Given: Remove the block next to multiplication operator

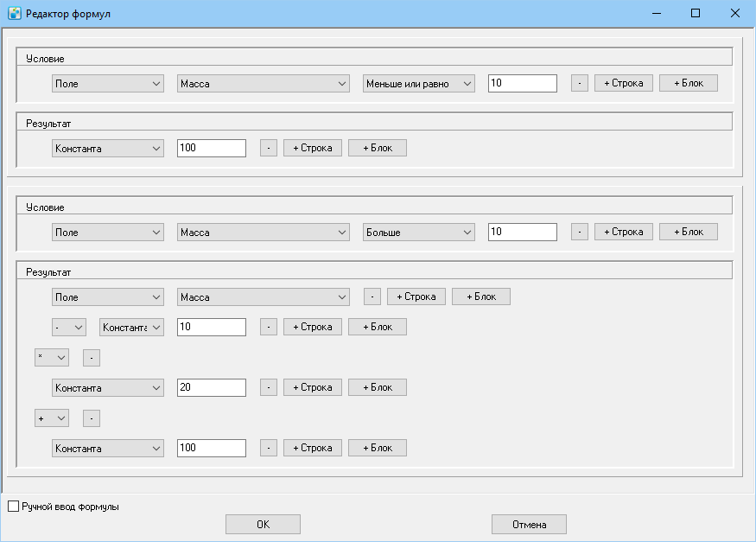Looking at the screenshot, I should tap(92, 358).
